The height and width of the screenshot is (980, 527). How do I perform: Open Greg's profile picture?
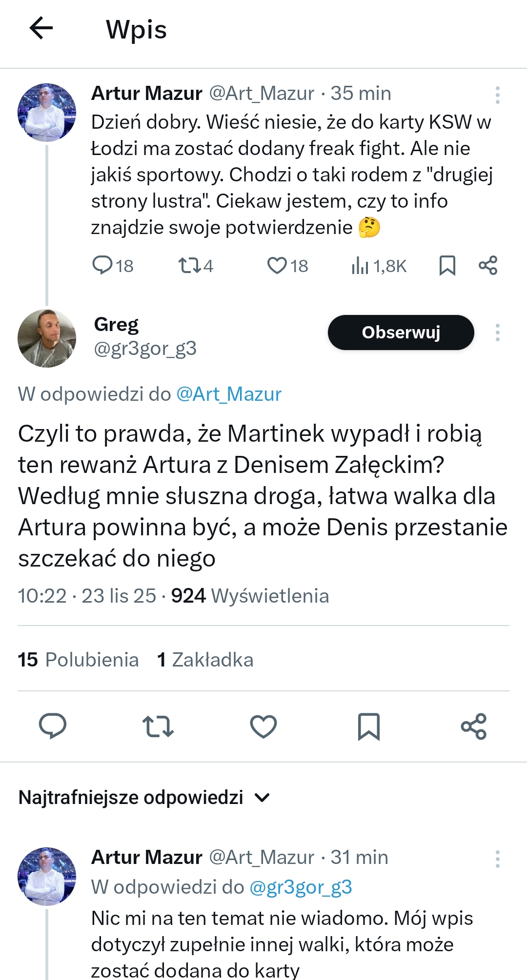pos(47,338)
